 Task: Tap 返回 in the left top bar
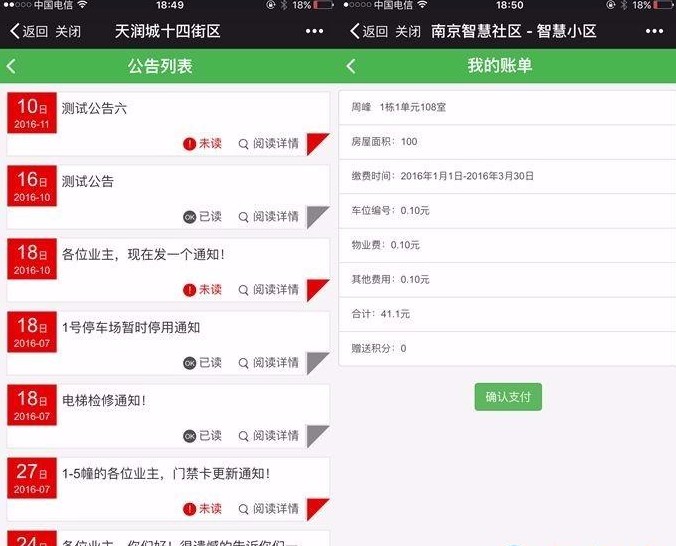tap(28, 31)
